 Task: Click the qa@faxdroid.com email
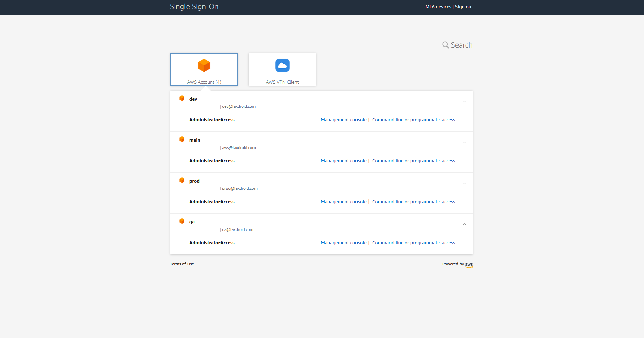pyautogui.click(x=238, y=229)
